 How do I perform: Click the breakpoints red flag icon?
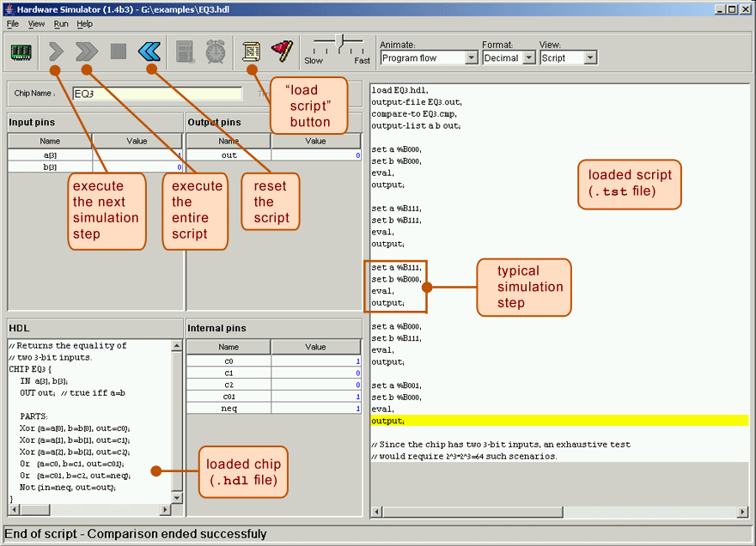tap(282, 52)
